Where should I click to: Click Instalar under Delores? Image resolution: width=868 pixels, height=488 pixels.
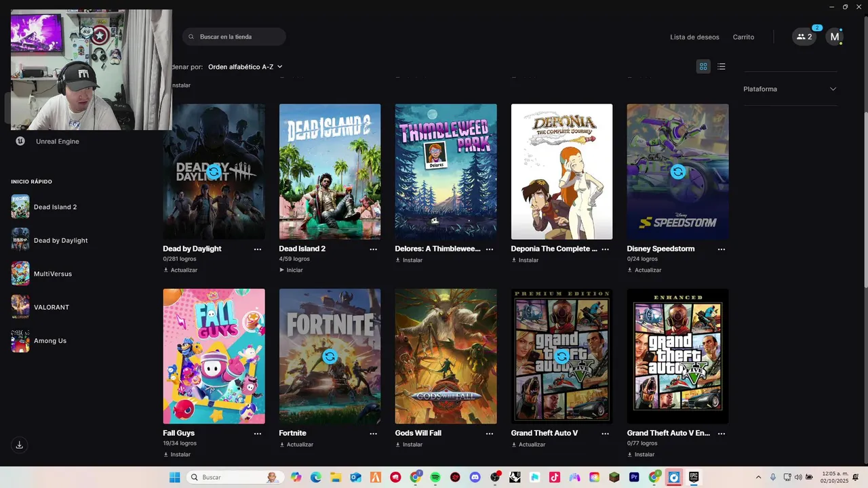pyautogui.click(x=409, y=260)
